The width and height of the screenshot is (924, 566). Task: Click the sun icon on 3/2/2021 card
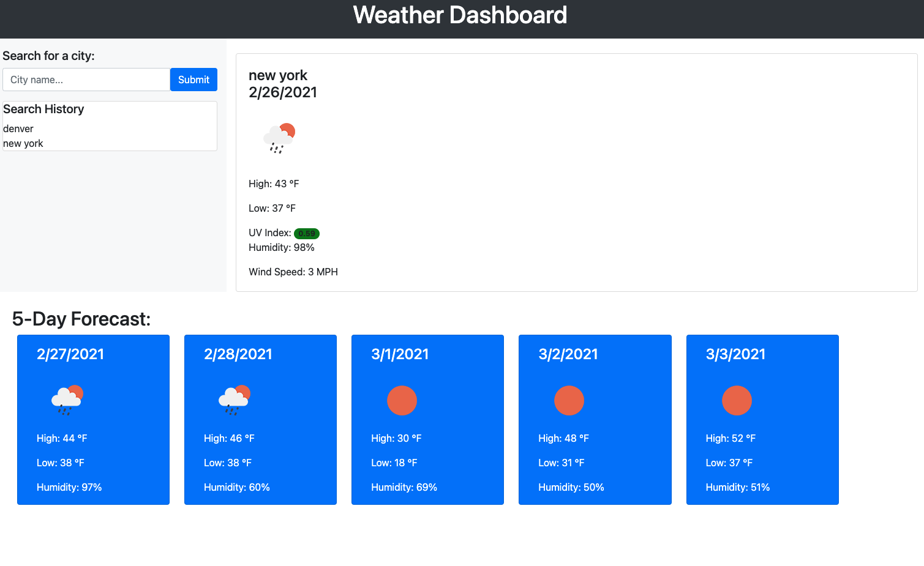coord(569,400)
